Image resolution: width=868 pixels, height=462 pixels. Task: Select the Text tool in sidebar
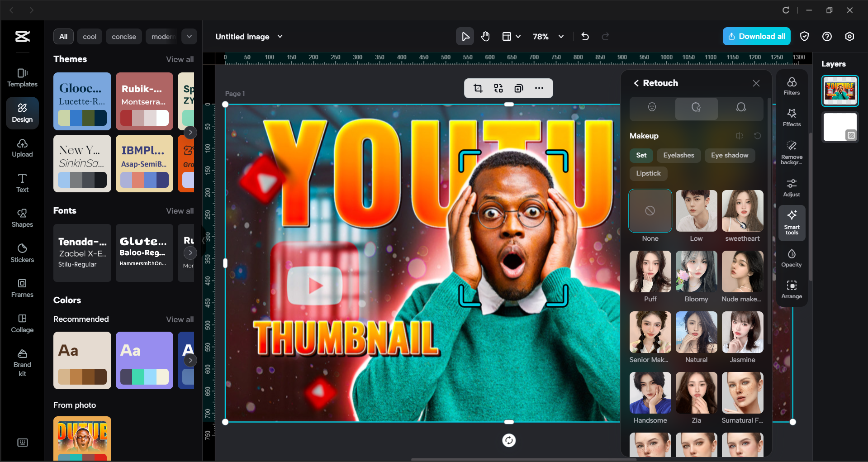click(22, 183)
